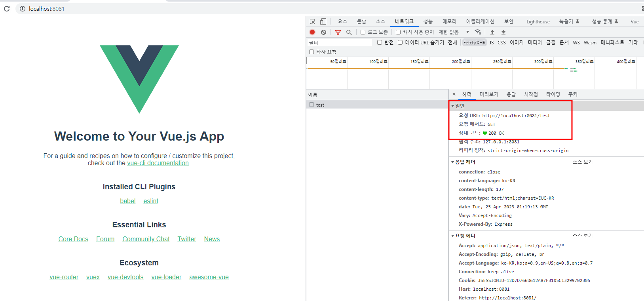Select the 쿠키 request detail tab
Viewport: 644px width, 301px height.
tap(573, 94)
